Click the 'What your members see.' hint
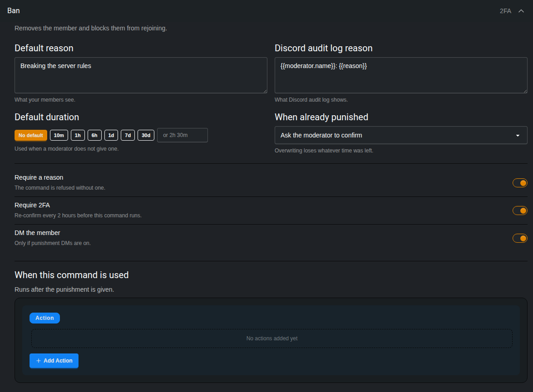Screen dimensions: 533x392 tap(45, 99)
